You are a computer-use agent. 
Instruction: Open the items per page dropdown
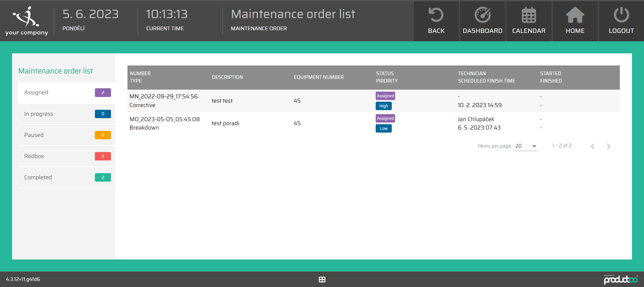pyautogui.click(x=527, y=146)
